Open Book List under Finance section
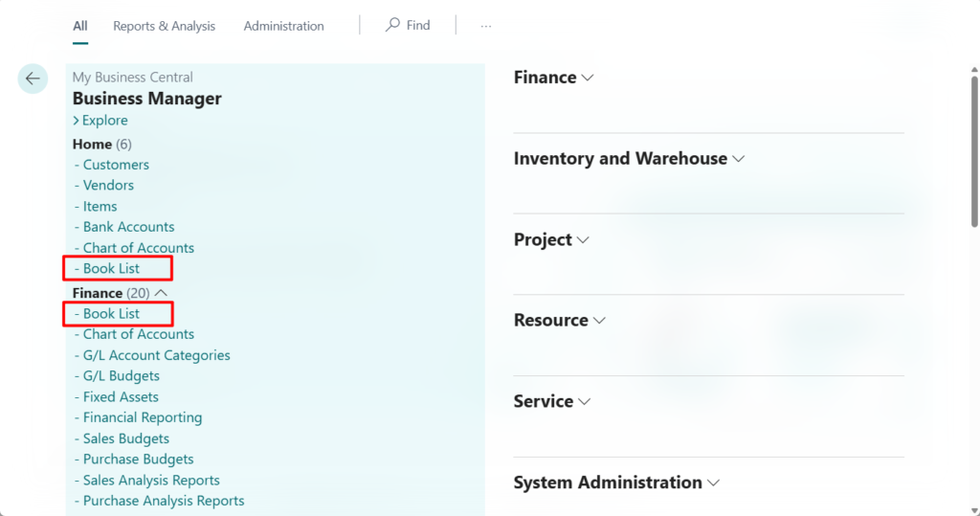980x516 pixels. pyautogui.click(x=111, y=314)
